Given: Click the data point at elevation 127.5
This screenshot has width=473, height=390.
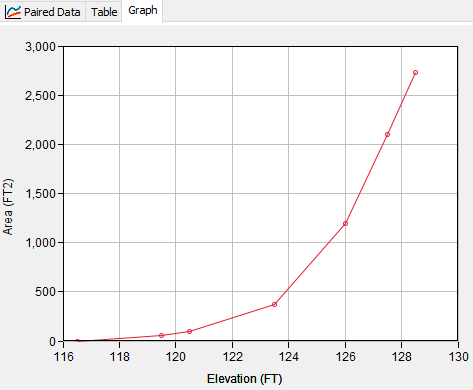Looking at the screenshot, I should [x=387, y=134].
